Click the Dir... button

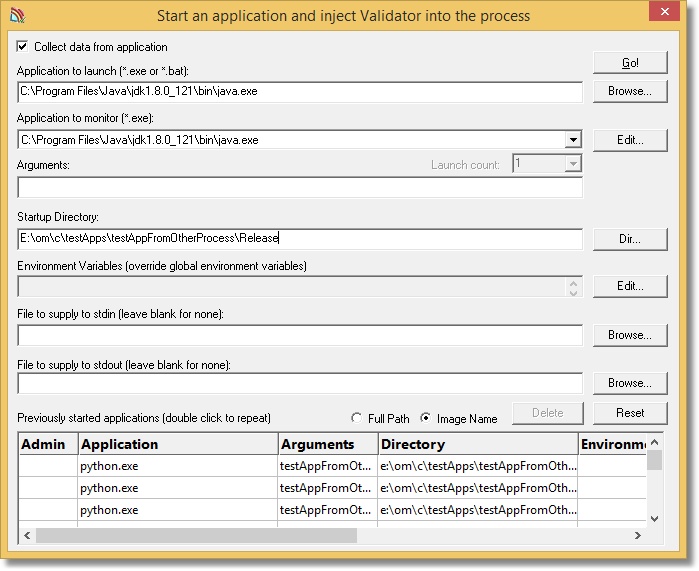pos(630,239)
